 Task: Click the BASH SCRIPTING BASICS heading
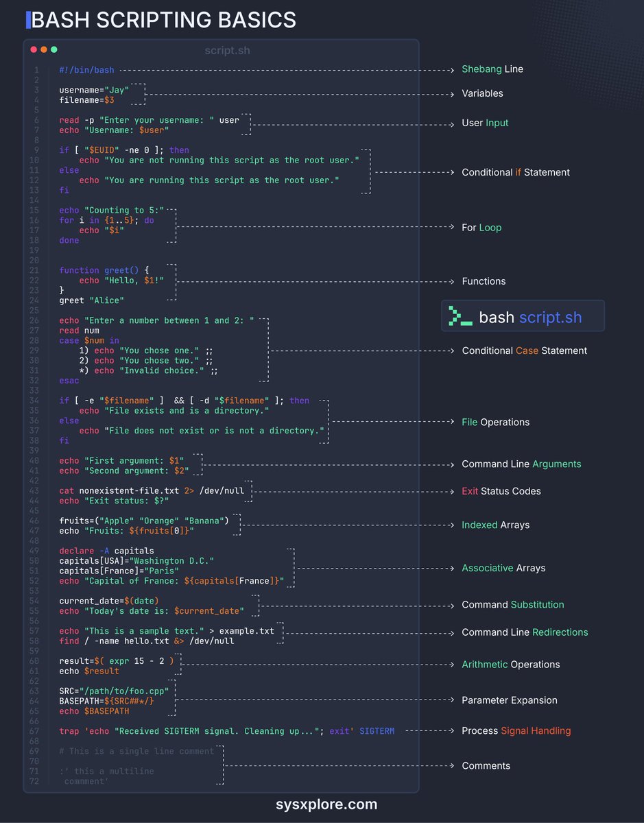165,20
